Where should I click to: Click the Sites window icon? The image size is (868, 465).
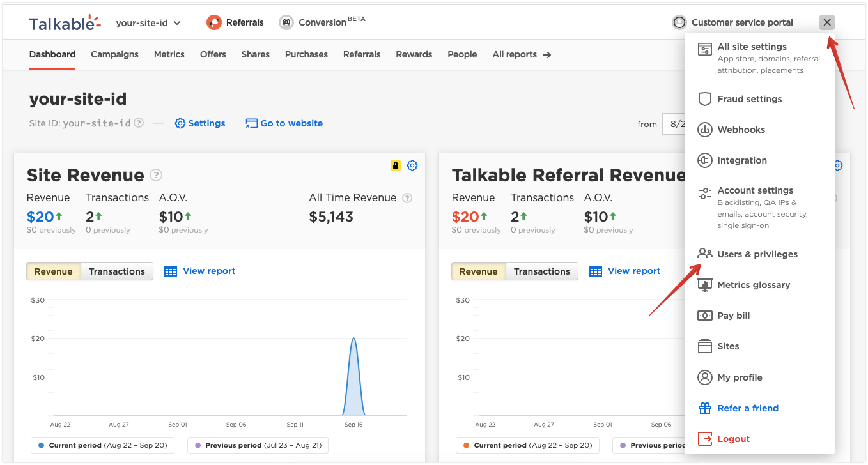pyautogui.click(x=704, y=346)
